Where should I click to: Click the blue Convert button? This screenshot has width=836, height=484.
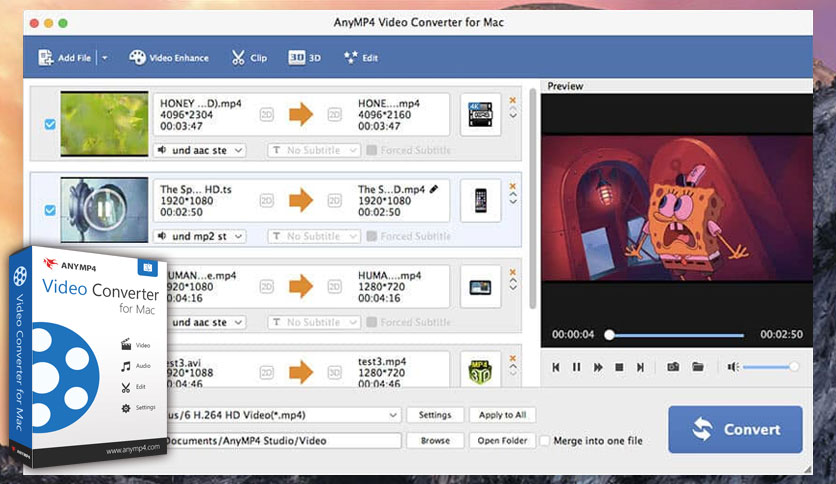click(735, 429)
